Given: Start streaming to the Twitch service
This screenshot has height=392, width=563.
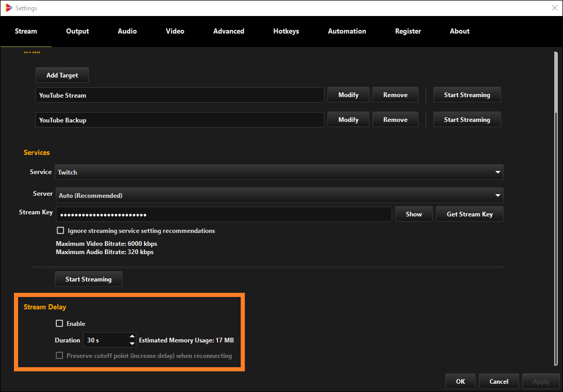Looking at the screenshot, I should point(88,279).
